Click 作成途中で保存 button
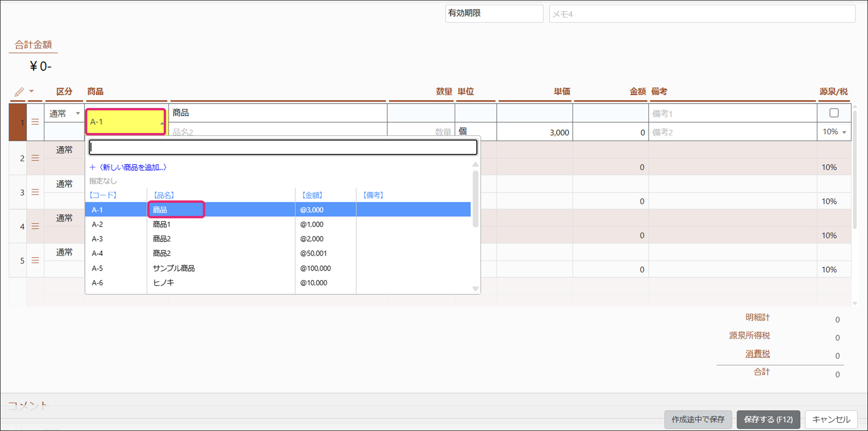 (x=698, y=419)
